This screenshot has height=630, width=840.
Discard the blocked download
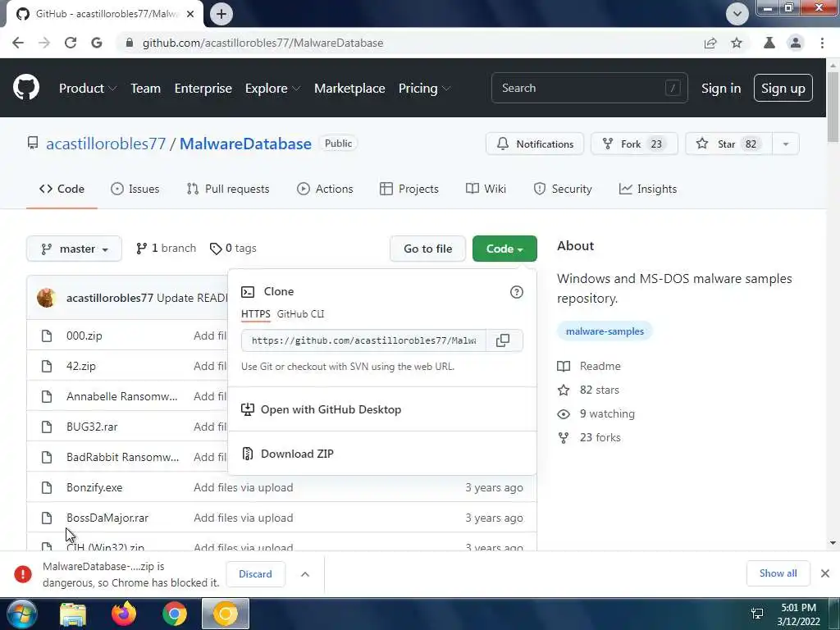256,574
